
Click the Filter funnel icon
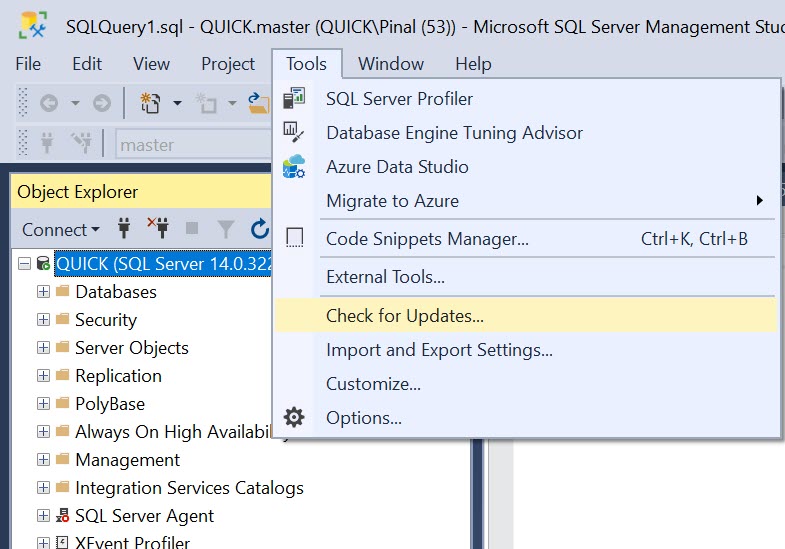coord(226,229)
